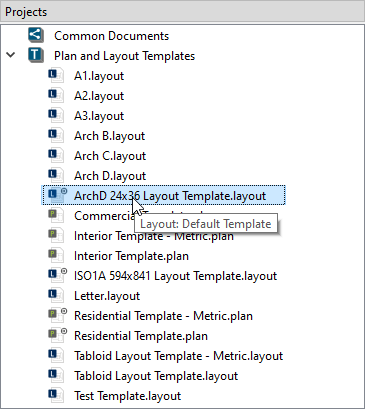Click the Interior Template.plan file icon
365x409 pixels.
pos(56,256)
